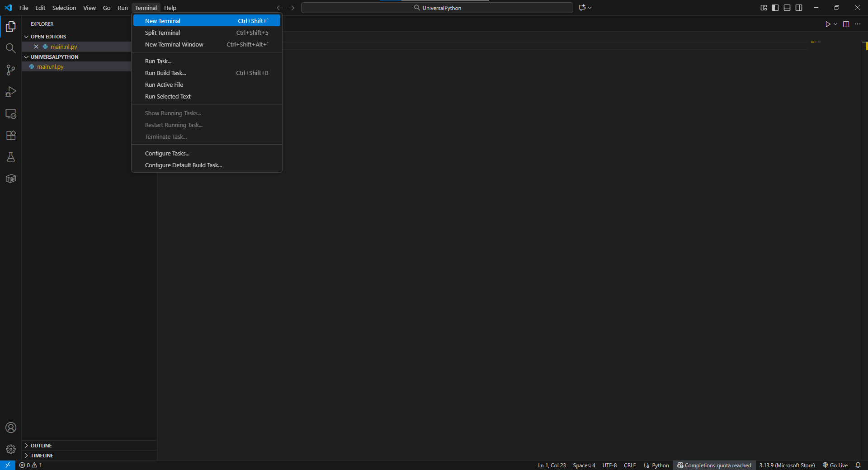
Task: Collapse the OPEN EDITORS section
Action: pyautogui.click(x=26, y=36)
